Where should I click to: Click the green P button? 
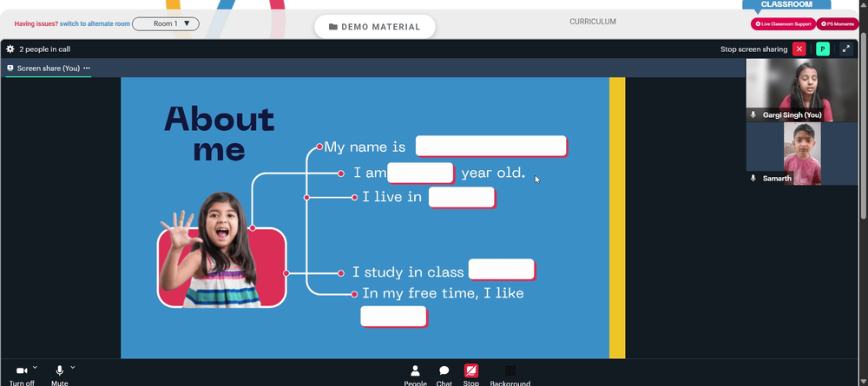pyautogui.click(x=823, y=49)
